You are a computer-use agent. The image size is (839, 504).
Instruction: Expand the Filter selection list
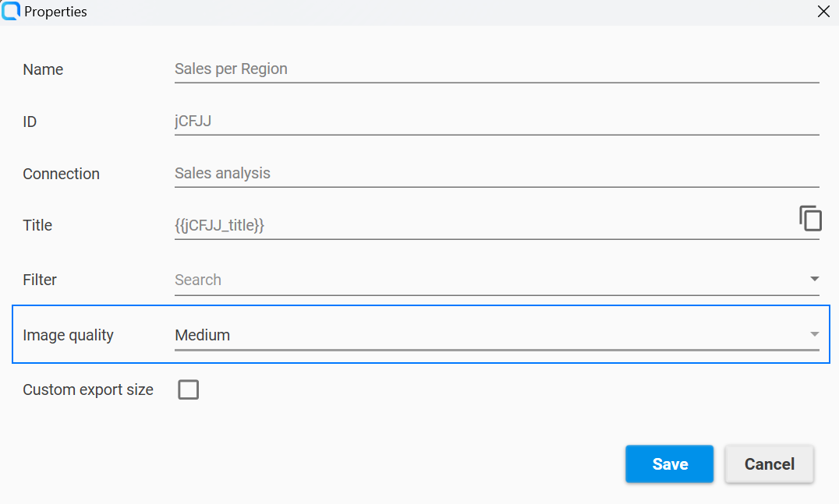click(x=814, y=278)
